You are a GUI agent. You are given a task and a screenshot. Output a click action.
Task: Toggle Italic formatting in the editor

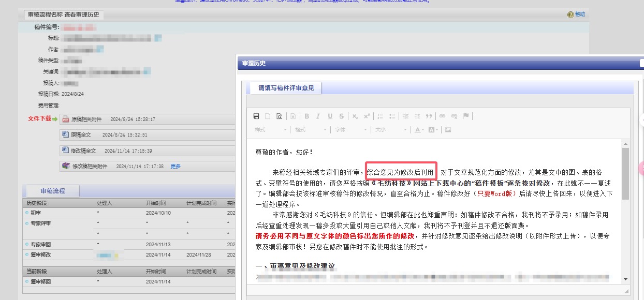coord(318,116)
